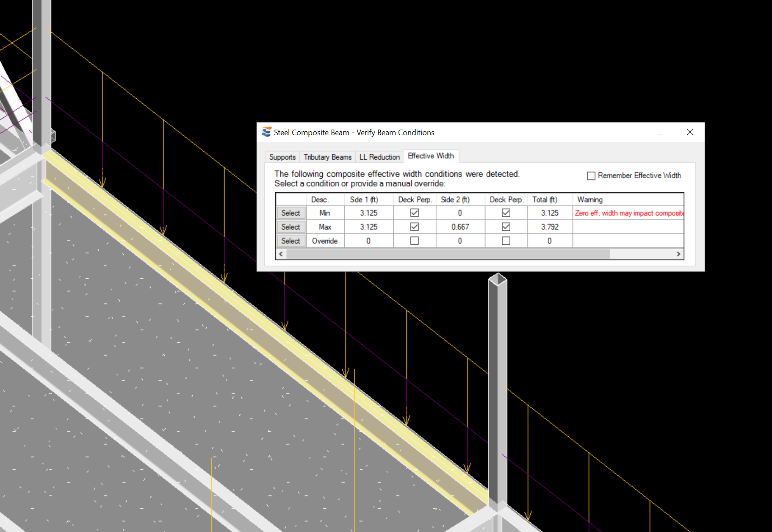The width and height of the screenshot is (772, 532).
Task: Click Select for the Override condition
Action: (x=291, y=241)
